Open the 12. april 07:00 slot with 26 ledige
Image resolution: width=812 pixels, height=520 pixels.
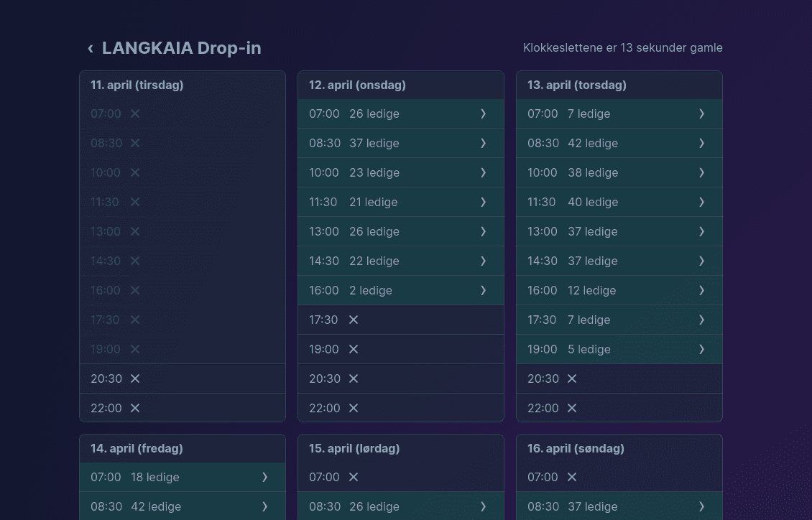(x=401, y=113)
